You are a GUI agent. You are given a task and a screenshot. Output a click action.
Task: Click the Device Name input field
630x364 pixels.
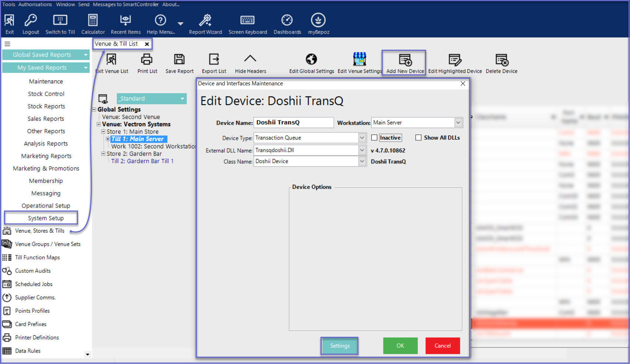click(x=294, y=123)
